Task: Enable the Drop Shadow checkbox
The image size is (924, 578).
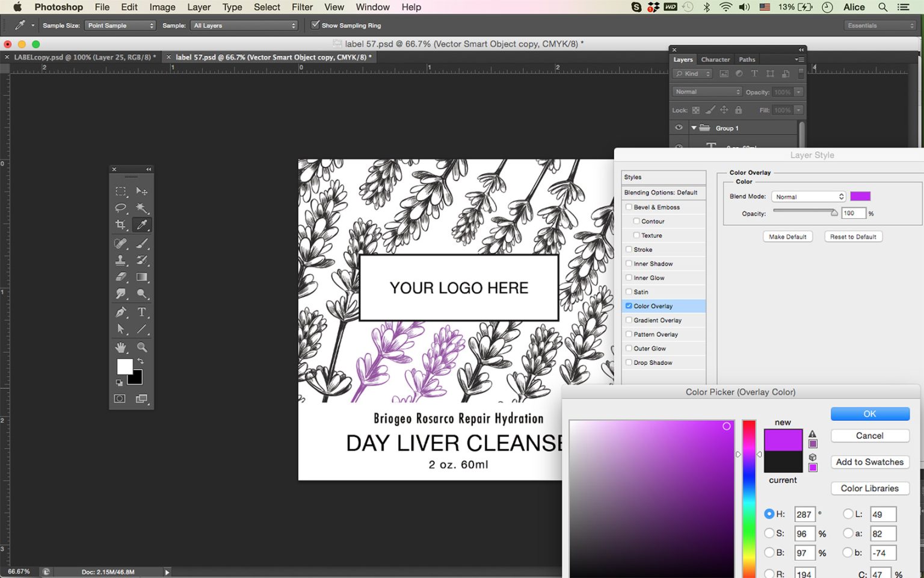Action: pos(629,362)
